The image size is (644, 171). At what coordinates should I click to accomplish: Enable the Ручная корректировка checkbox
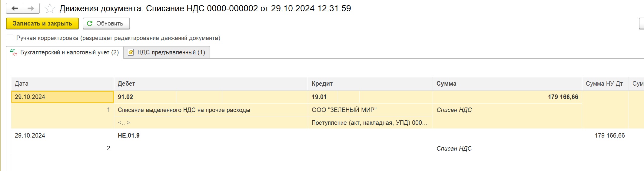(10, 38)
